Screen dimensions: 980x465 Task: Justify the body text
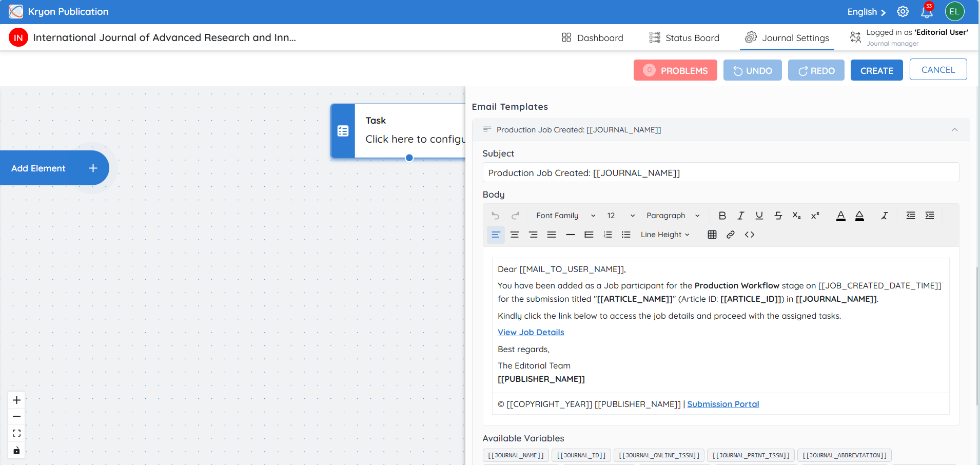552,235
